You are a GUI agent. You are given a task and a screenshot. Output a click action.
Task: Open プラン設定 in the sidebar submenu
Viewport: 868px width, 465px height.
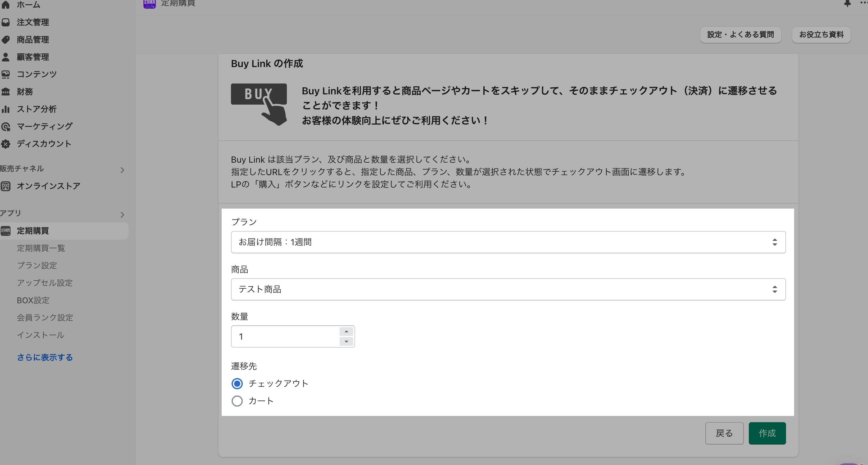click(x=37, y=265)
